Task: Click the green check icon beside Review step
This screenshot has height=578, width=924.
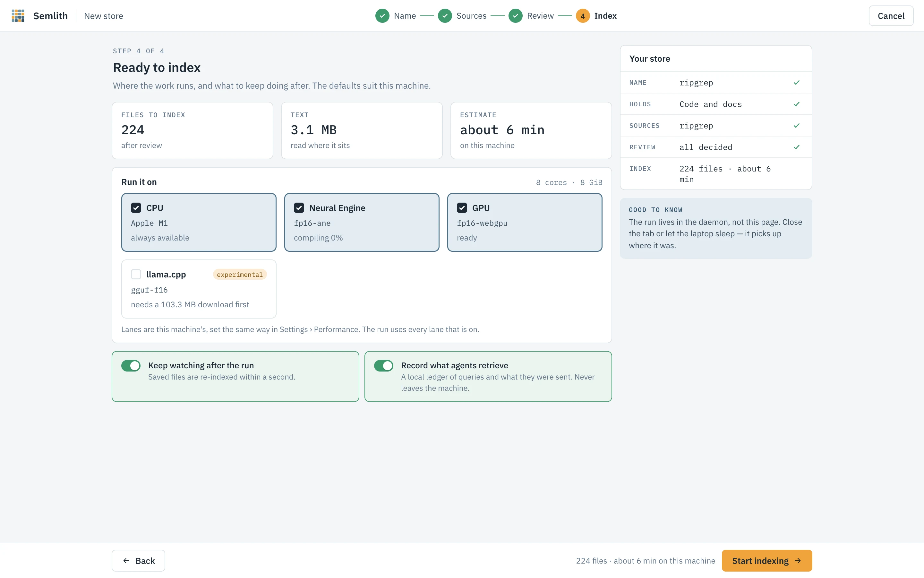Action: 516,16
